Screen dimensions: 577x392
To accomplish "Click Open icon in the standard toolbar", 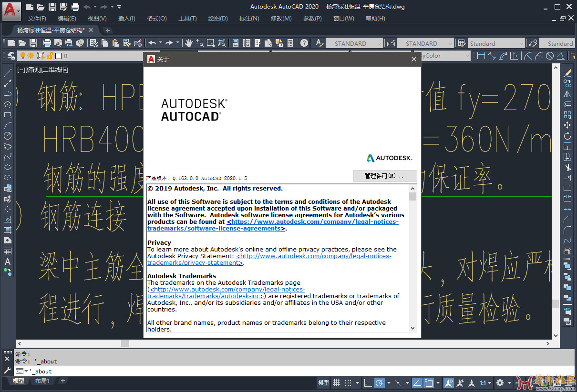I will 22,43.
